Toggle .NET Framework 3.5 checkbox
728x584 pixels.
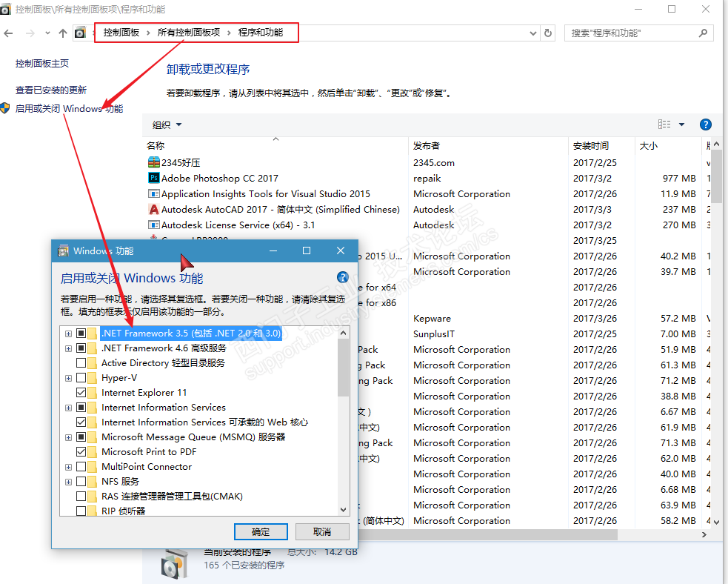[81, 333]
